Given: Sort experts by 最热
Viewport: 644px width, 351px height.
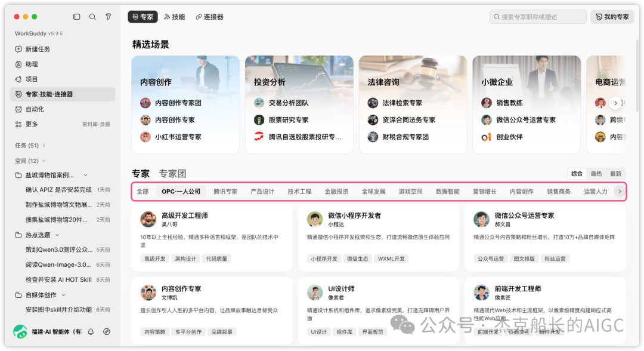Looking at the screenshot, I should click(x=596, y=174).
